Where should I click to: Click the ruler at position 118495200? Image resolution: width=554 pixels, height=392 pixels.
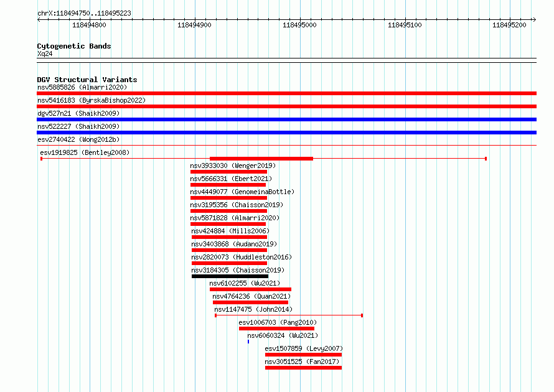[x=509, y=25]
